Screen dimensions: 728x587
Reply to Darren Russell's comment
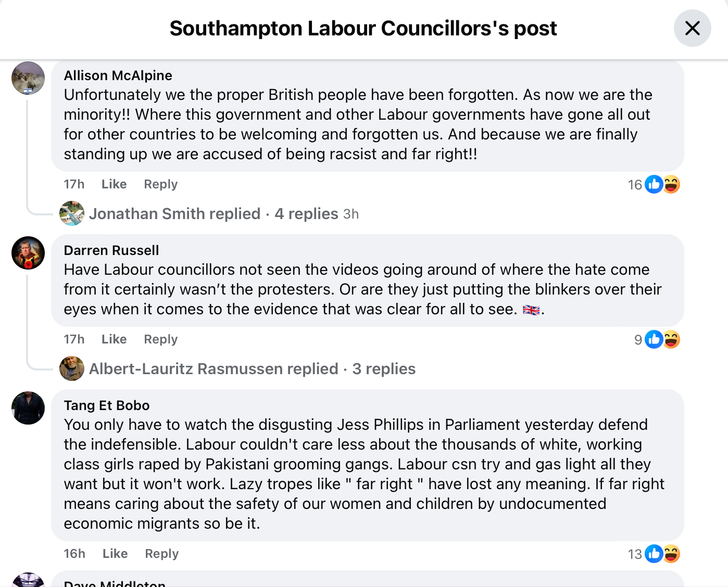click(x=160, y=339)
